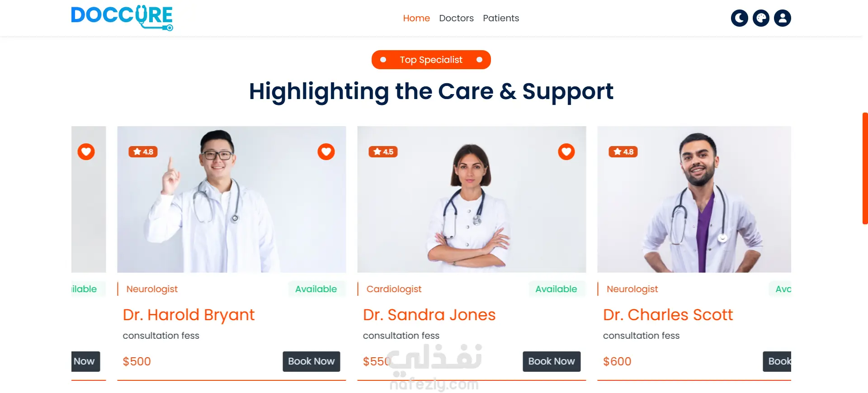Viewport: 868px width, 393px height.
Task: Click the 4.8 star rating badge on Harold Bryant
Action: [143, 152]
